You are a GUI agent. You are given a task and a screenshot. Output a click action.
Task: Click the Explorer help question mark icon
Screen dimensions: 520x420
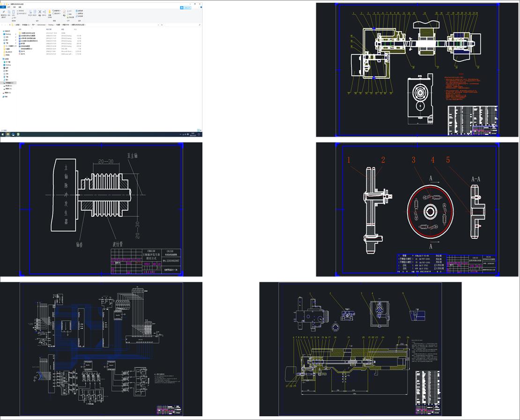coord(201,7)
